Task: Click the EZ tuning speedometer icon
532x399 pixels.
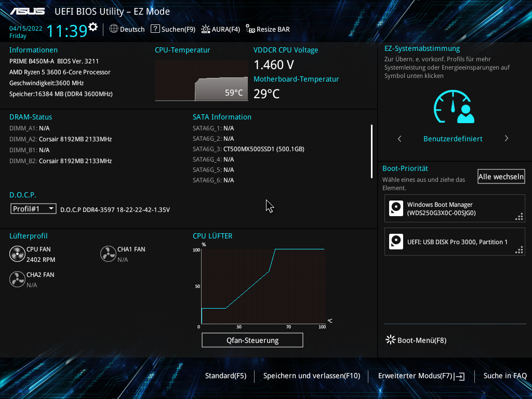Action: (x=454, y=107)
